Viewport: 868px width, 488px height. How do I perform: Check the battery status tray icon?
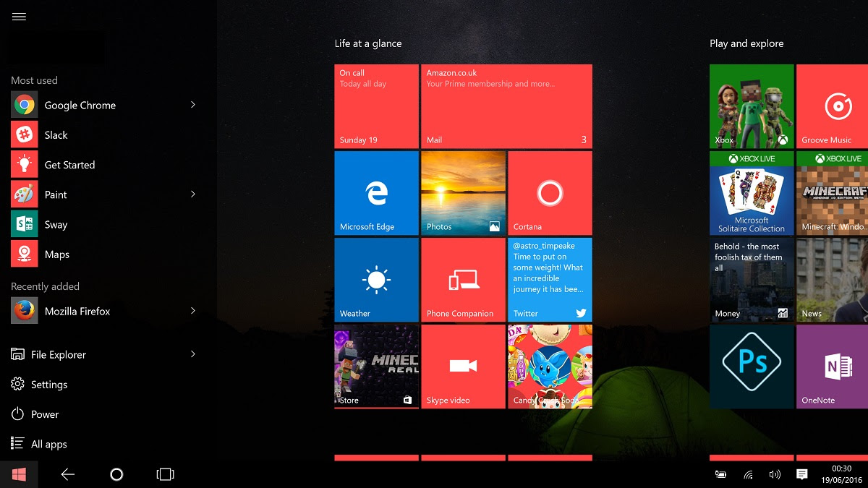click(720, 475)
